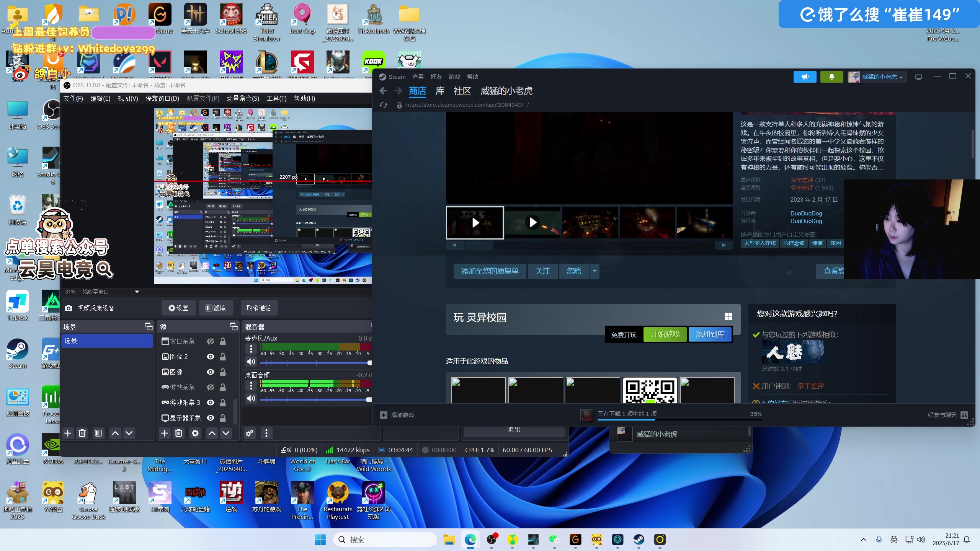
Task: Reload the Steam store page
Action: tap(384, 105)
